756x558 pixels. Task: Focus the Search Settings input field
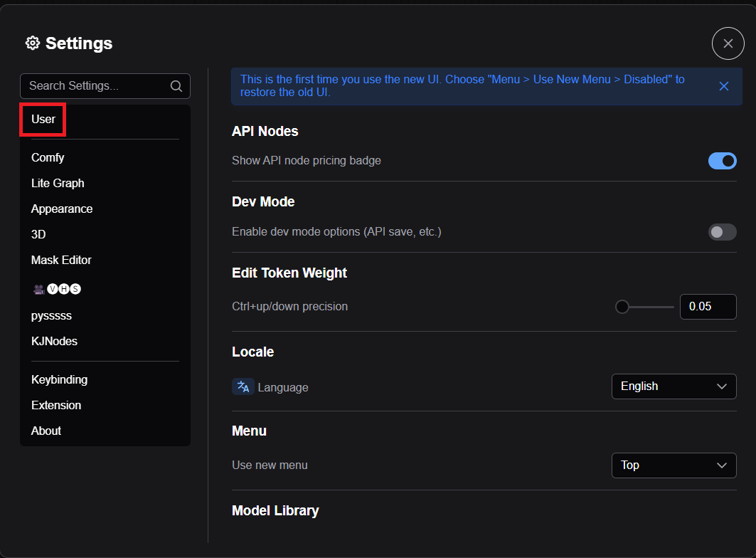[x=96, y=86]
